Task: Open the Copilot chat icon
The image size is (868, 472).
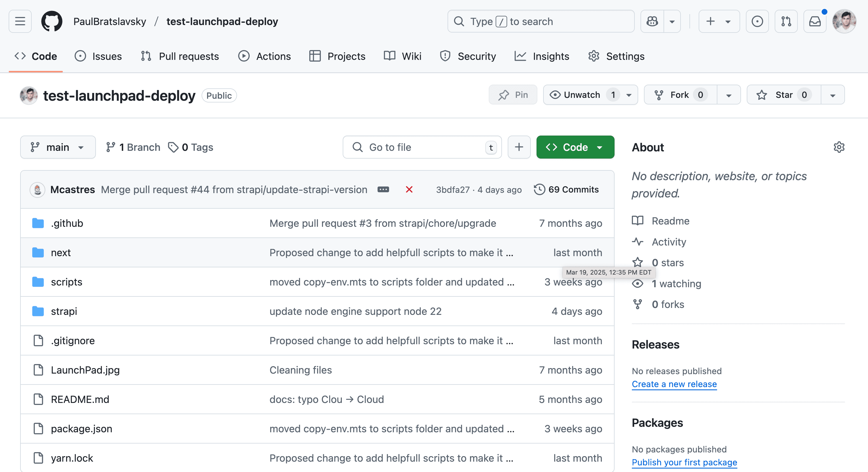Action: [652, 21]
